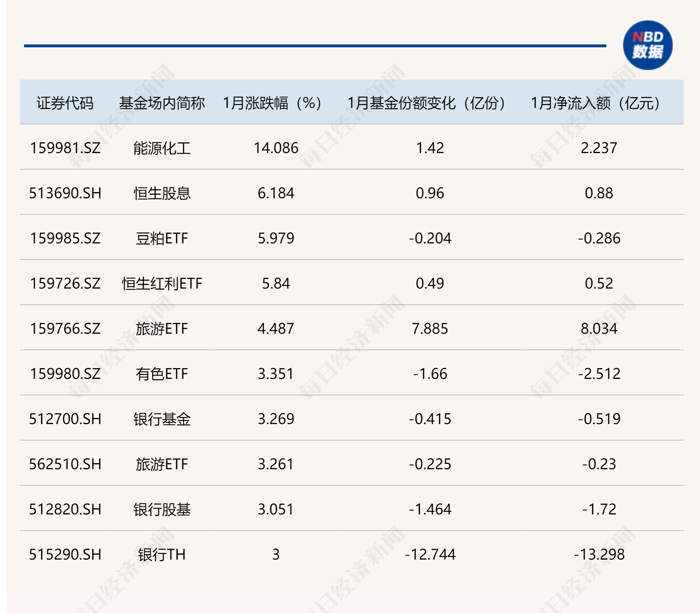Viewport: 700px width, 613px height.
Task: Click fund name 银行基金
Action: point(162,419)
